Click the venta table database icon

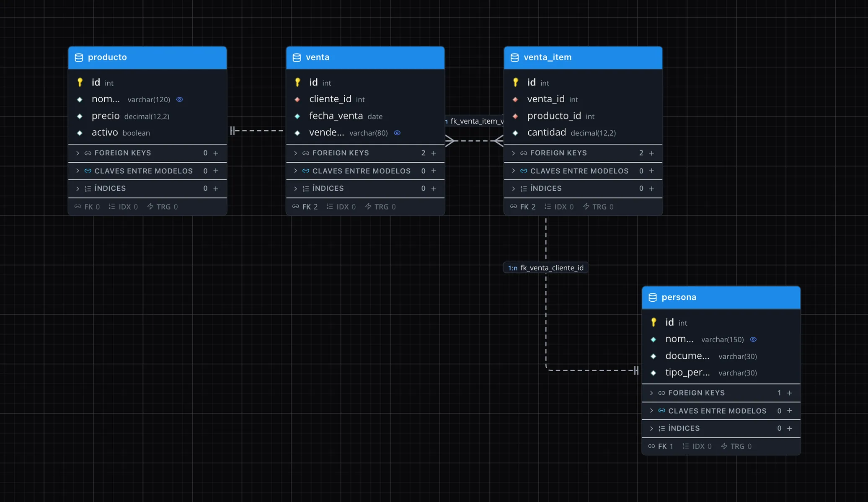pyautogui.click(x=297, y=57)
